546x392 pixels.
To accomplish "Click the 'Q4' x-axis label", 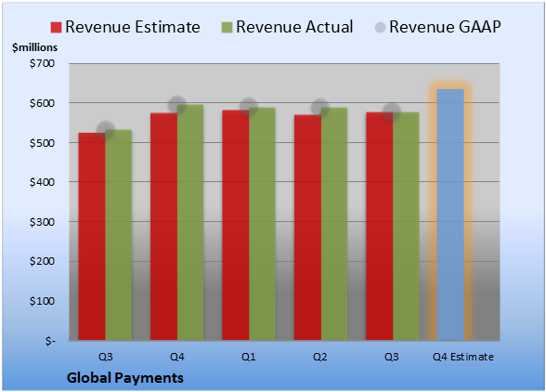I will click(x=176, y=357).
